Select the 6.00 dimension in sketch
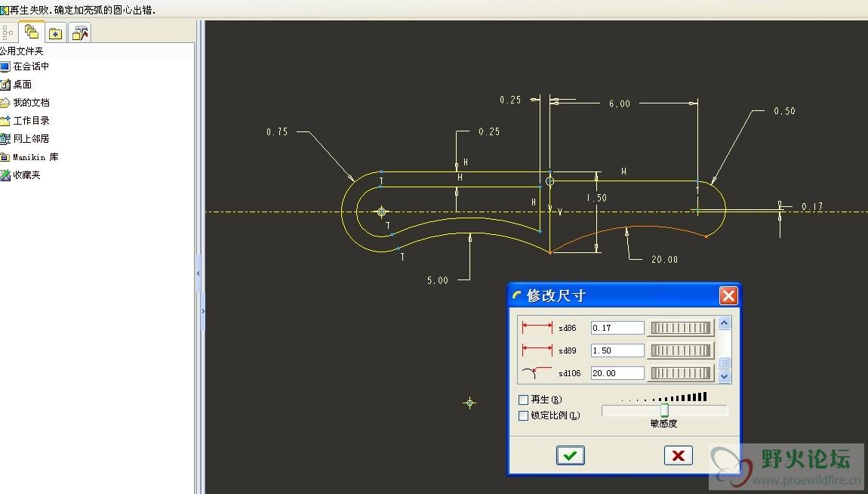Screen dimensions: 868x494 620,103
